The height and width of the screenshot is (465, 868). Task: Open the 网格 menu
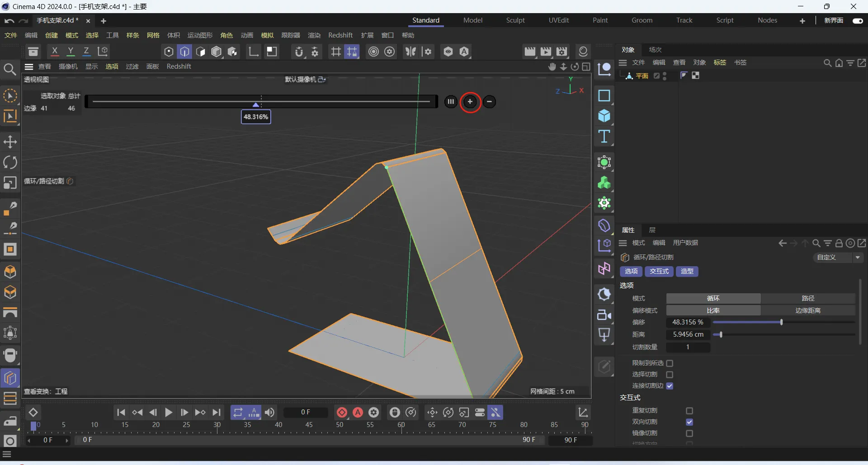coord(153,35)
